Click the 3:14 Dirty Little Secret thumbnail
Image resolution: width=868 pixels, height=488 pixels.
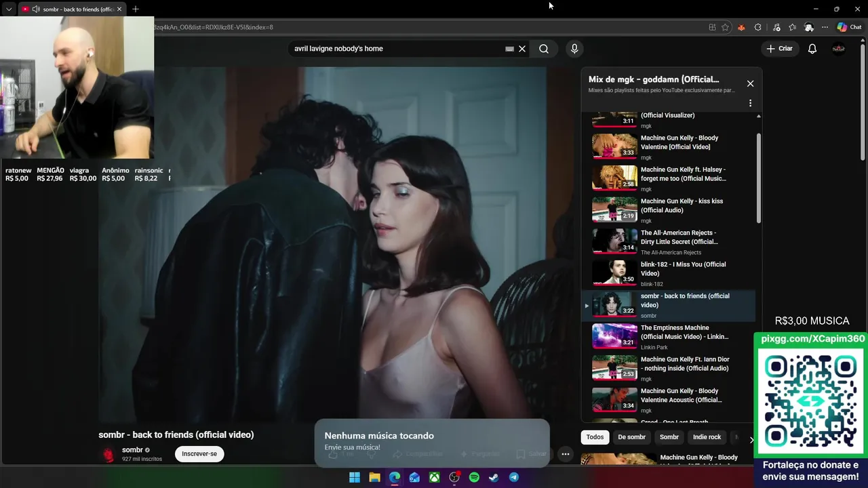[614, 241]
